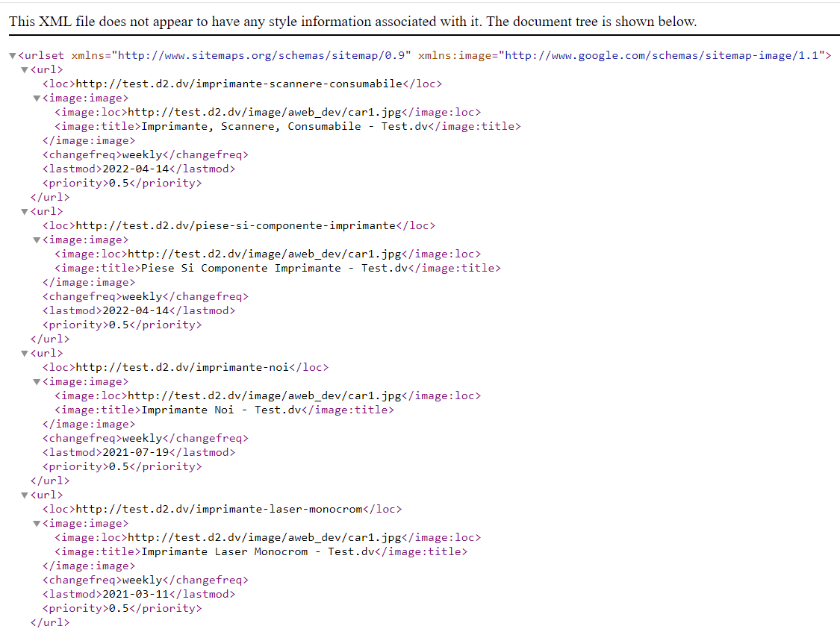840x629 pixels.
Task: Click the loc URL imprimante-laser-monocrom
Action: (x=219, y=510)
